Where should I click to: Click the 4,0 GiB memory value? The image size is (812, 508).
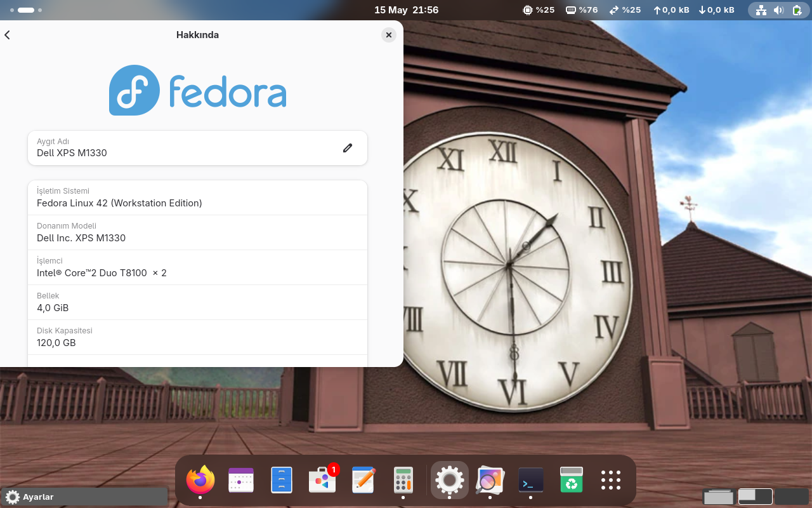click(53, 308)
